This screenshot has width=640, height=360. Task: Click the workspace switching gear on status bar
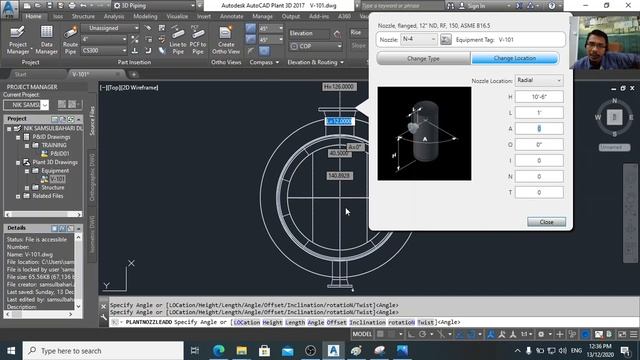coord(541,334)
